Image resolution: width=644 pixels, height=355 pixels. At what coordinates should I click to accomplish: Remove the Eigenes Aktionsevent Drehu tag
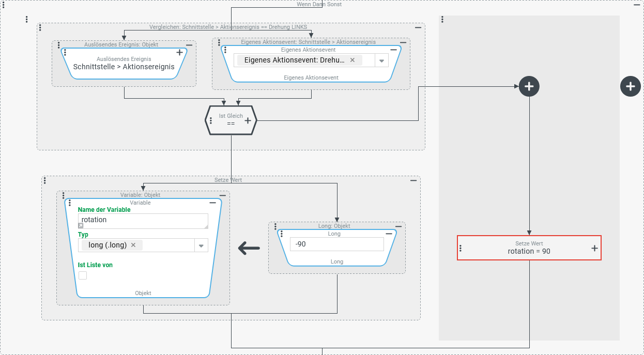pos(352,60)
